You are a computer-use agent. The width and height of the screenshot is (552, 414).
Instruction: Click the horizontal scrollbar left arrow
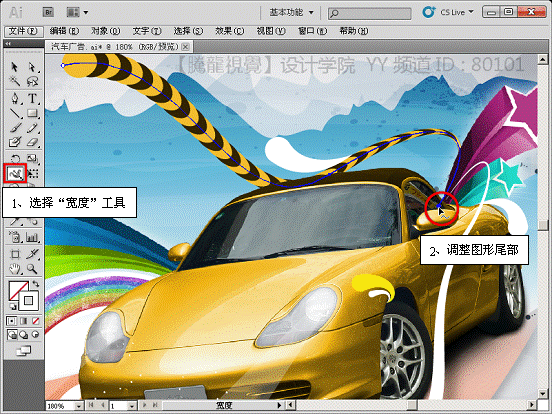click(290, 406)
